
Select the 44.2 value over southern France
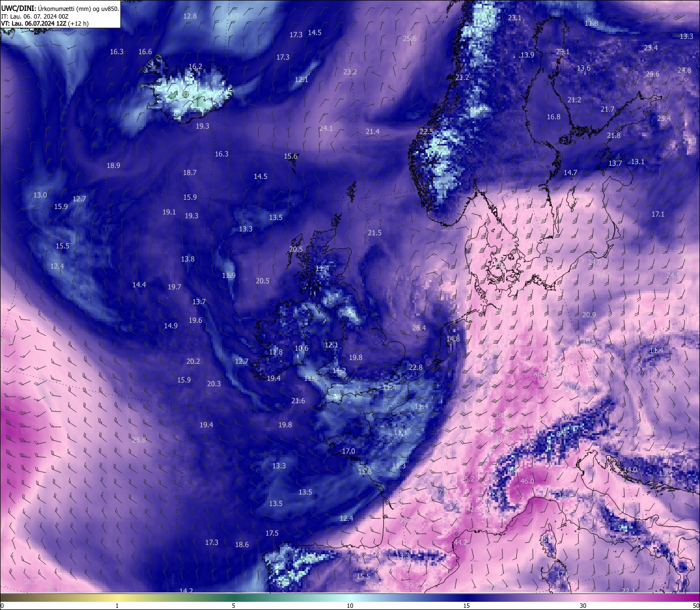[460, 542]
